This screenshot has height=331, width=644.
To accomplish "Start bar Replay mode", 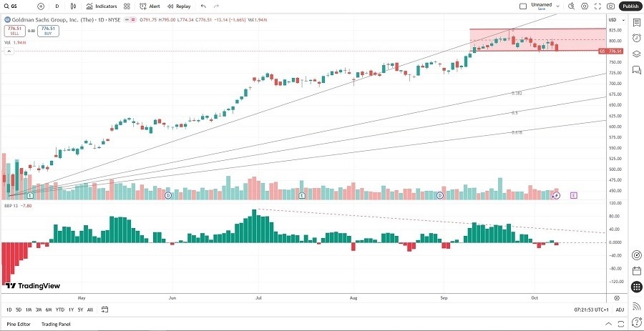I will (179, 6).
